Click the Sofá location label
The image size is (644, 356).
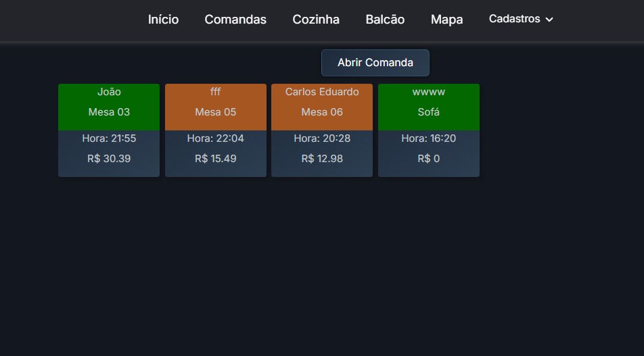click(x=428, y=112)
